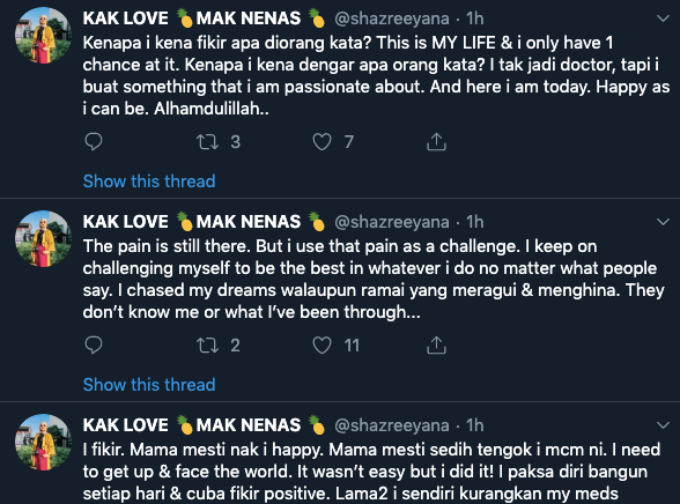Screen dimensions: 680x504
Task: Reply to "The pain is still there" tweet
Action: coord(93,345)
